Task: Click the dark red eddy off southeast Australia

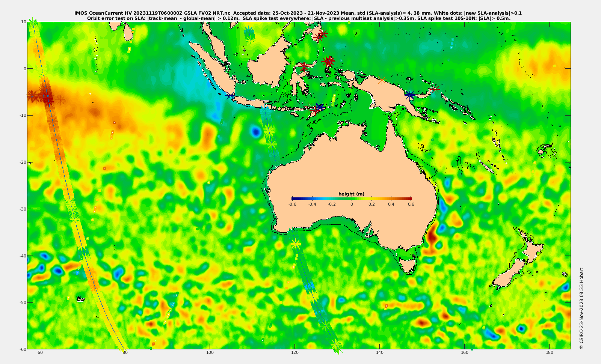Action: pyautogui.click(x=432, y=236)
